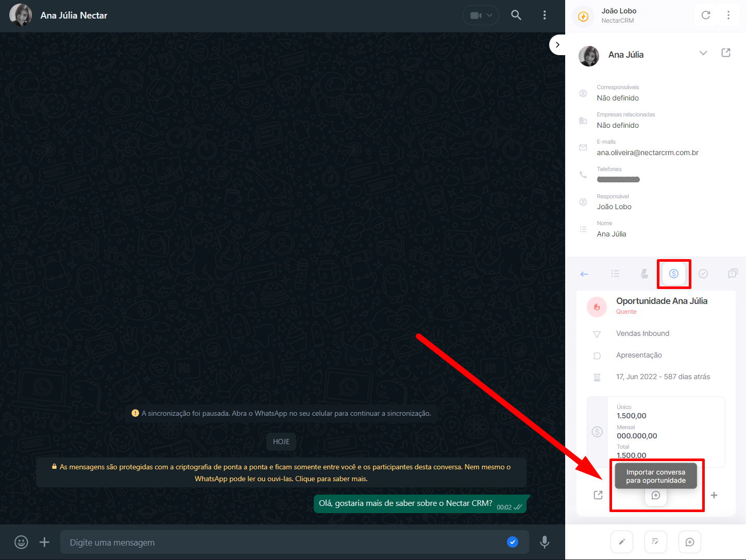Collapse Ana Júlia contact details chevron

(x=703, y=53)
